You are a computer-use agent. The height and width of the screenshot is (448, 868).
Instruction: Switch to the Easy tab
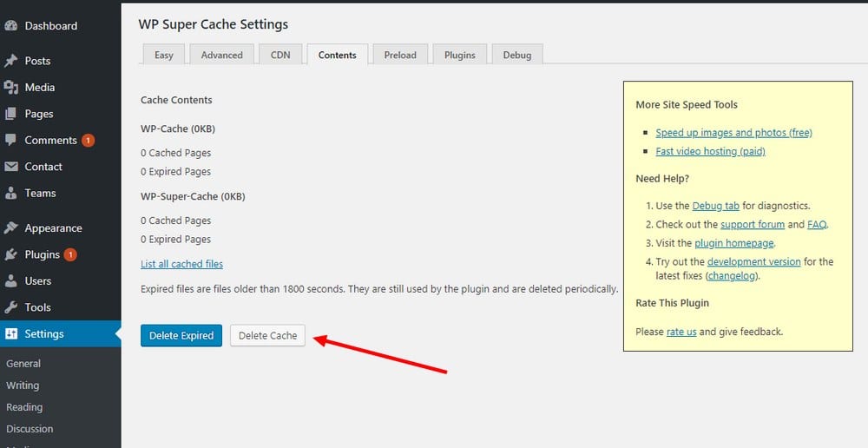click(164, 55)
